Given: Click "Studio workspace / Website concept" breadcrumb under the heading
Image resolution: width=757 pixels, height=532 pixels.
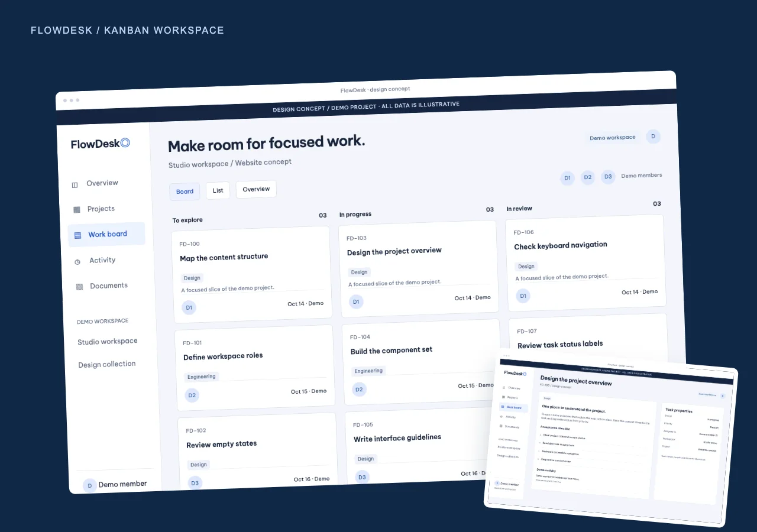Looking at the screenshot, I should (230, 163).
